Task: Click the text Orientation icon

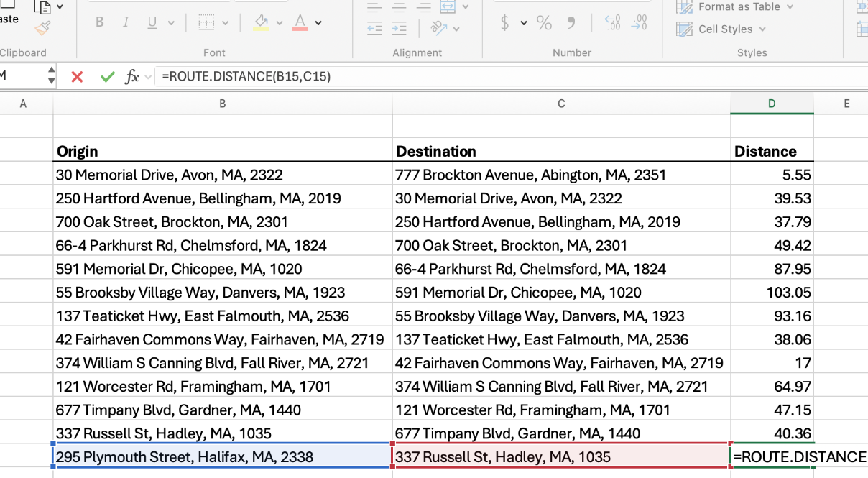Action: point(438,28)
